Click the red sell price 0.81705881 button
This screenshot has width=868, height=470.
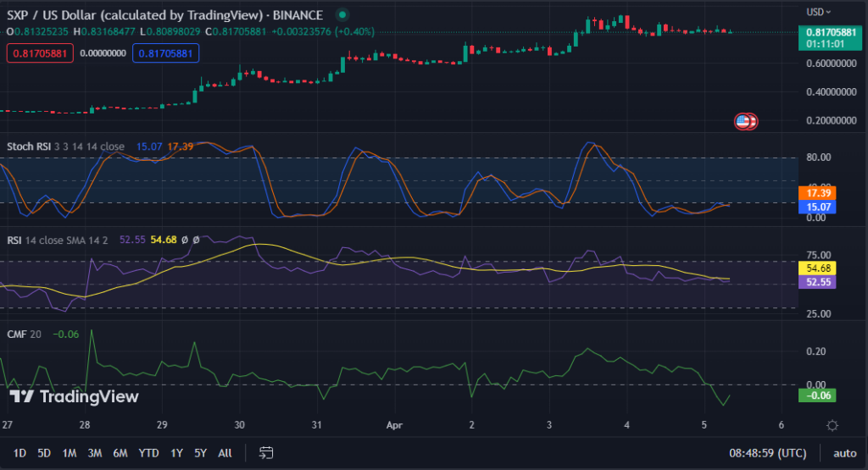click(x=40, y=53)
